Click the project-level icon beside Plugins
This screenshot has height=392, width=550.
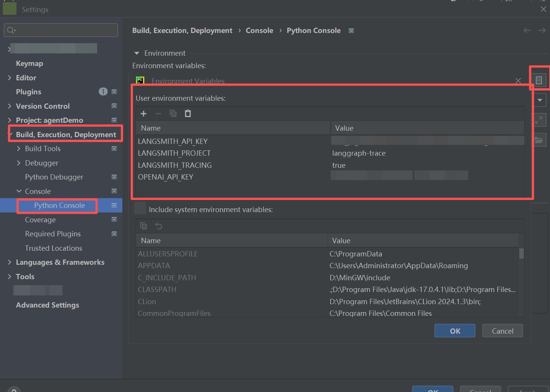(x=114, y=92)
